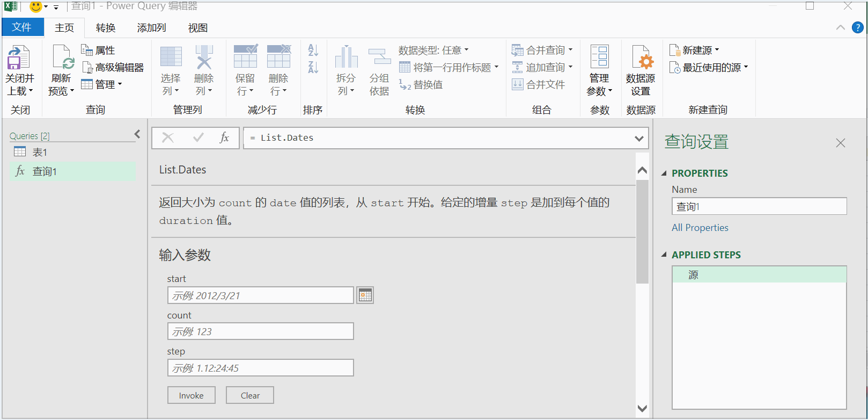868x420 pixels.
Task: Click the vertical scrollbar thumb
Action: pos(642,231)
